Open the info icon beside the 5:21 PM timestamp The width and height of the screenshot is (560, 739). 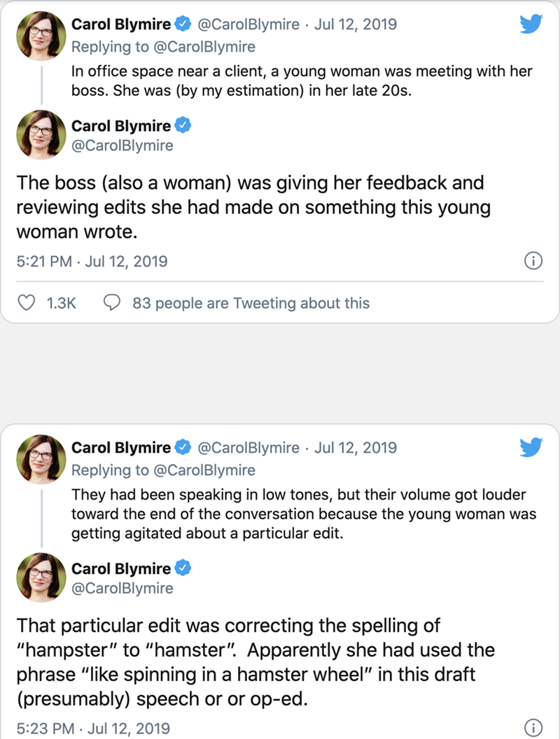(533, 261)
